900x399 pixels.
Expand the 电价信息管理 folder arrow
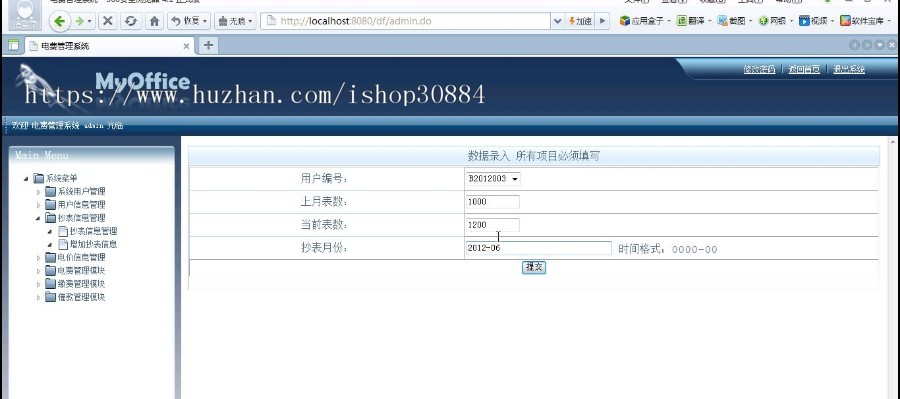point(39,258)
